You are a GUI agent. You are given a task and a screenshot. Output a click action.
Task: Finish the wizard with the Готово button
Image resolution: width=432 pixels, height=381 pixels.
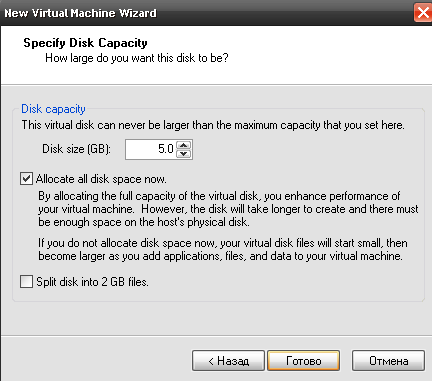click(x=304, y=361)
